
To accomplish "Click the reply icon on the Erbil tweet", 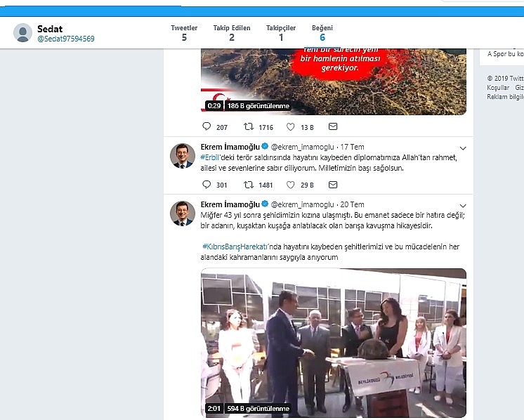I will pyautogui.click(x=207, y=185).
